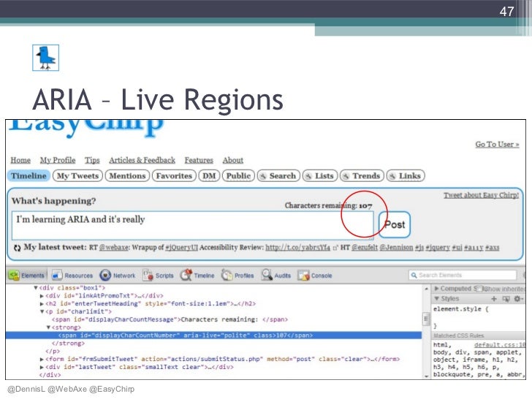532x399 pixels.
Task: Click the Tweet about Easy Chirp link
Action: point(481,195)
